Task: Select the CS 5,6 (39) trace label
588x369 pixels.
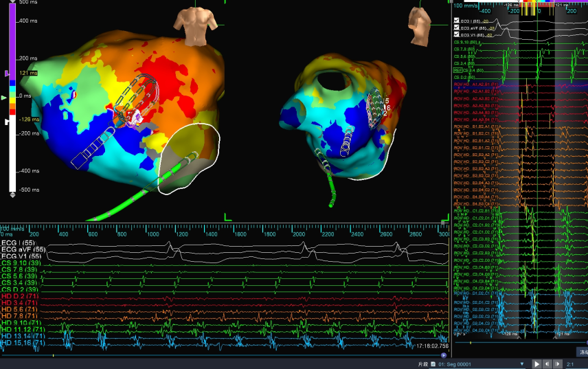Action: point(19,276)
